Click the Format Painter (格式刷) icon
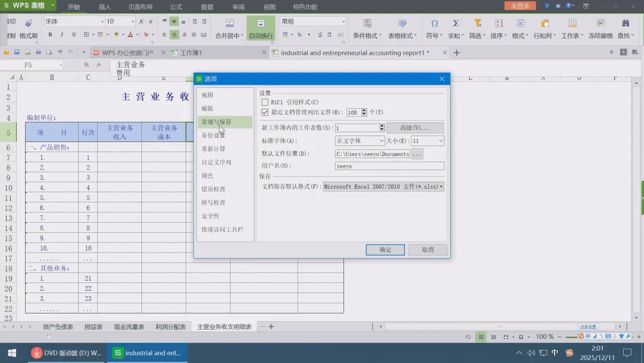The height and width of the screenshot is (363, 644). (x=29, y=23)
